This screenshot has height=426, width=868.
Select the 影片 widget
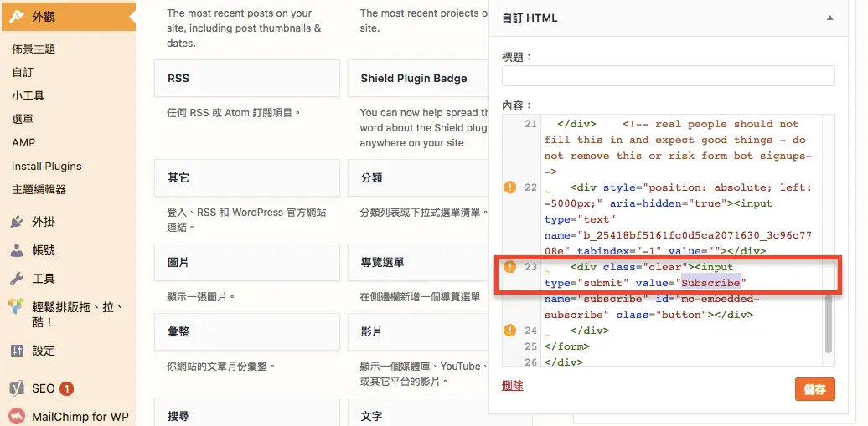(x=418, y=332)
